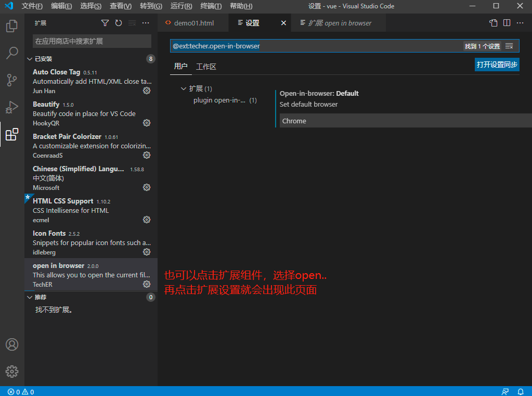This screenshot has width=532, height=396.
Task: Open gear menu for Auto Close Tag
Action: coord(147,91)
